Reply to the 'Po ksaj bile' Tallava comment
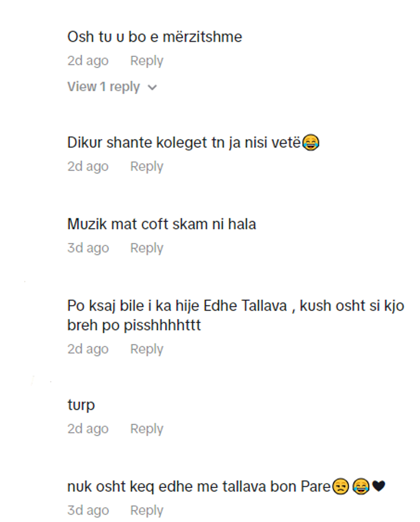 coord(147,349)
